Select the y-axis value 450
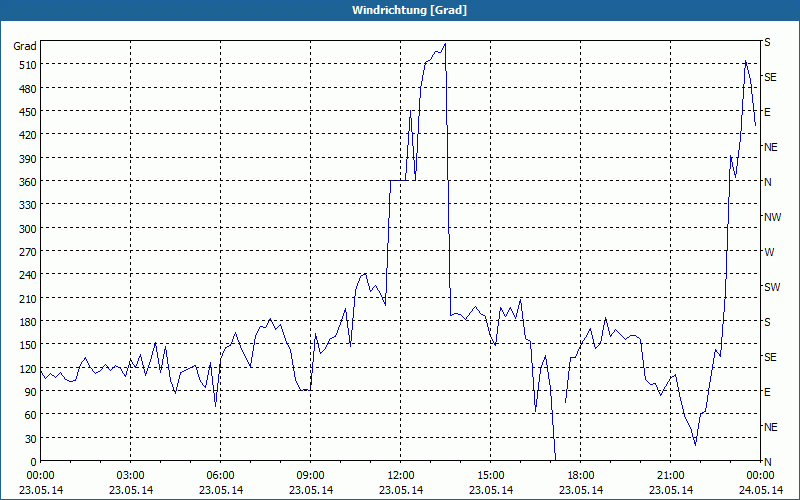 point(28,112)
